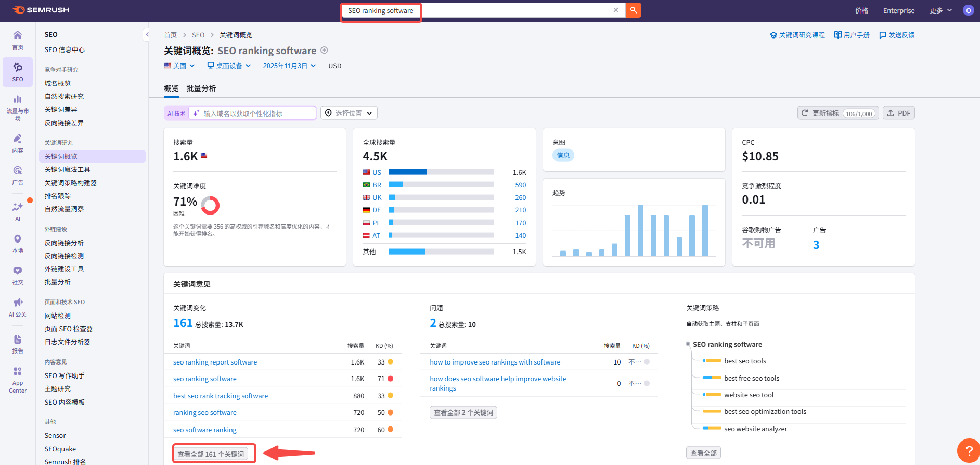
Task: Open the 2025年11月3日 date dropdown
Action: coord(289,66)
